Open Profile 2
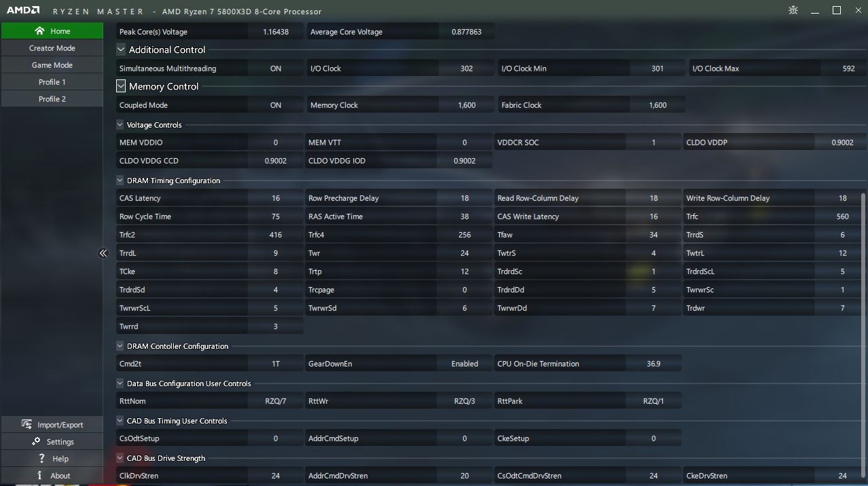 (52, 99)
